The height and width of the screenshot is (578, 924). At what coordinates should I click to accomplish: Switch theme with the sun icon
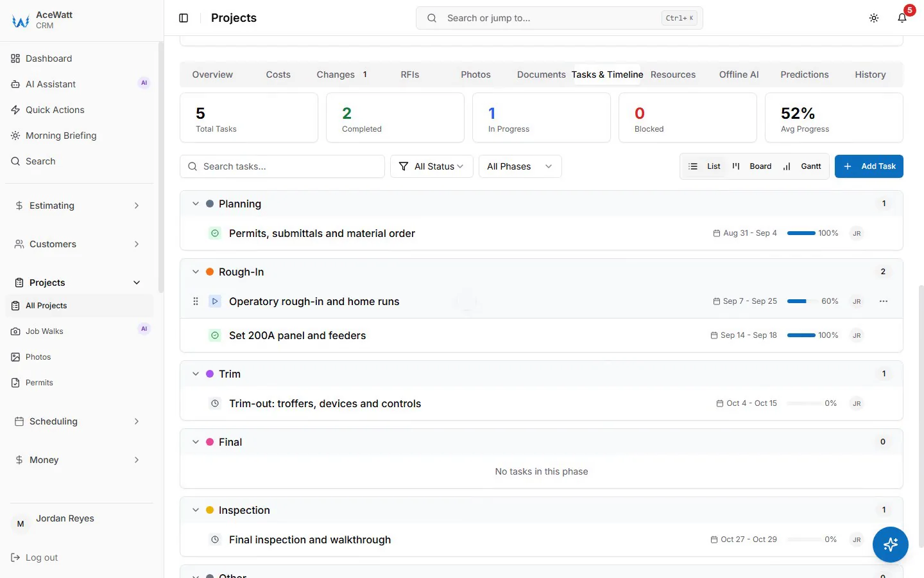[x=874, y=18]
